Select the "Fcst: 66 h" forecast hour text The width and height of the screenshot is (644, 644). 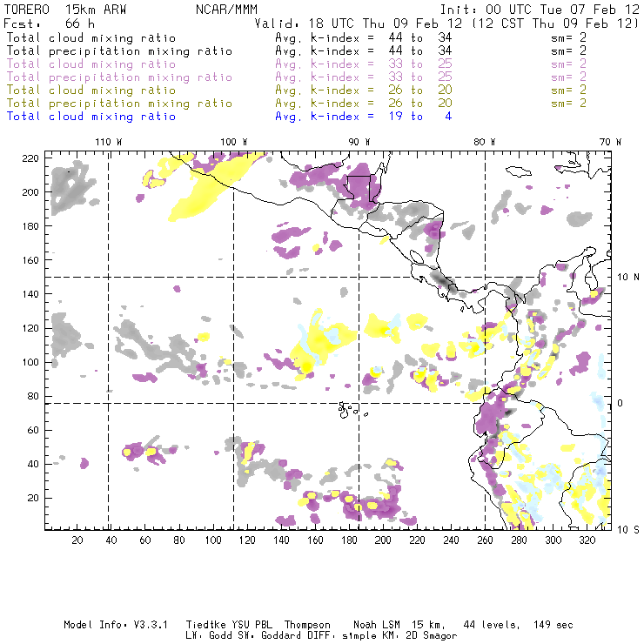[49, 23]
